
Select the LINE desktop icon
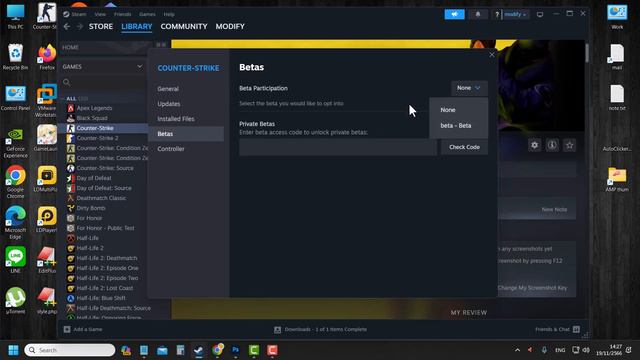15,260
